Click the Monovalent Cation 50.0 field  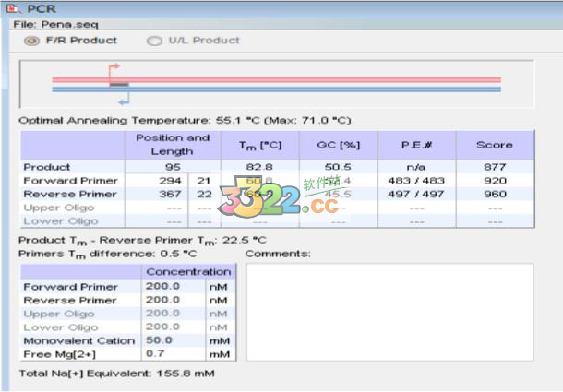[173, 340]
